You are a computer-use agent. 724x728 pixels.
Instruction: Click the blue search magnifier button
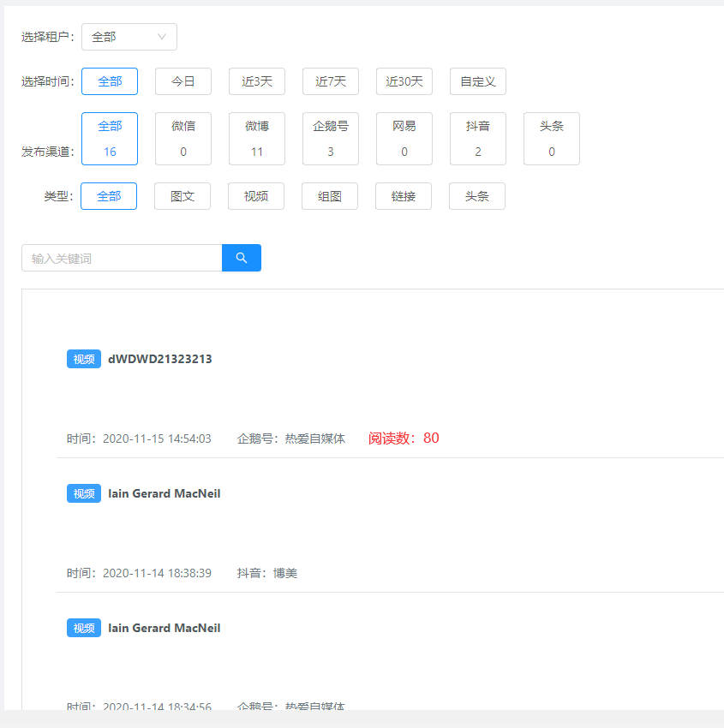click(242, 258)
